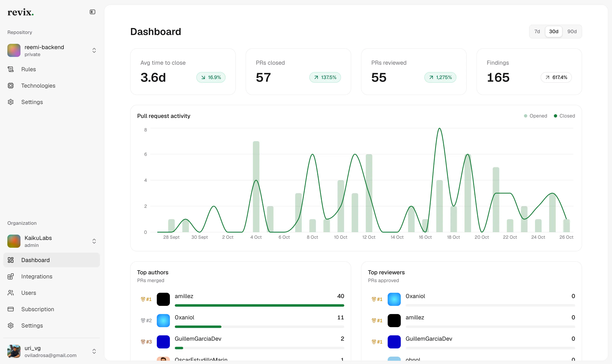This screenshot has width=612, height=364.
Task: Open organization Settings in sidebar
Action: [x=52, y=326]
